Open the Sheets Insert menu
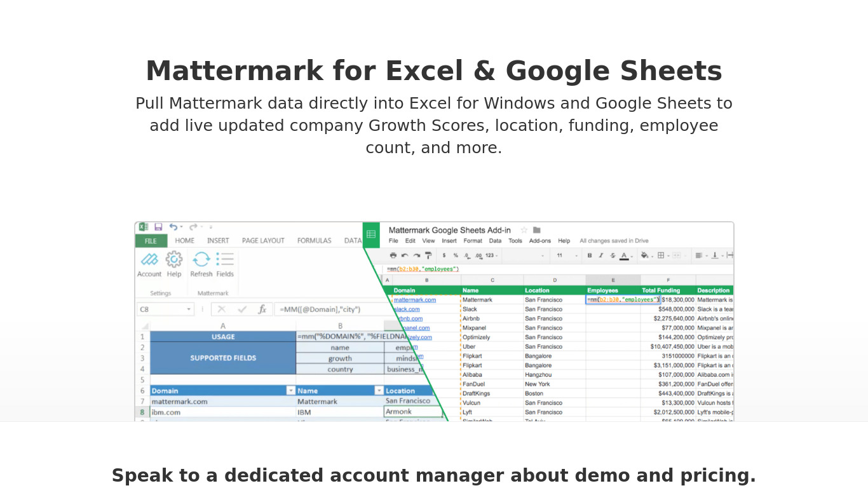This screenshot has height=488, width=868. [449, 241]
